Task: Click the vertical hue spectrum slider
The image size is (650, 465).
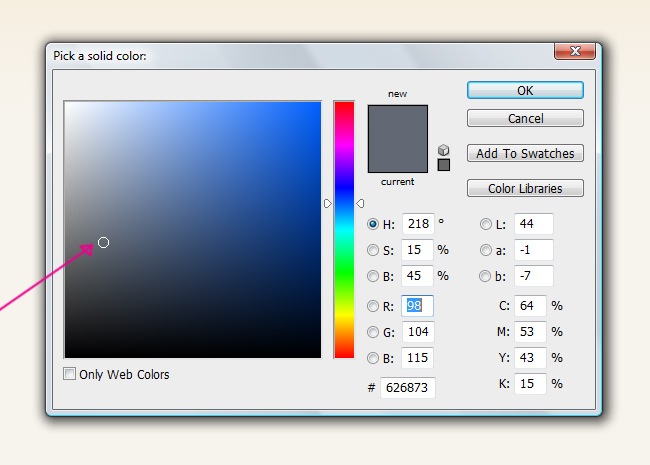Action: coord(344,229)
